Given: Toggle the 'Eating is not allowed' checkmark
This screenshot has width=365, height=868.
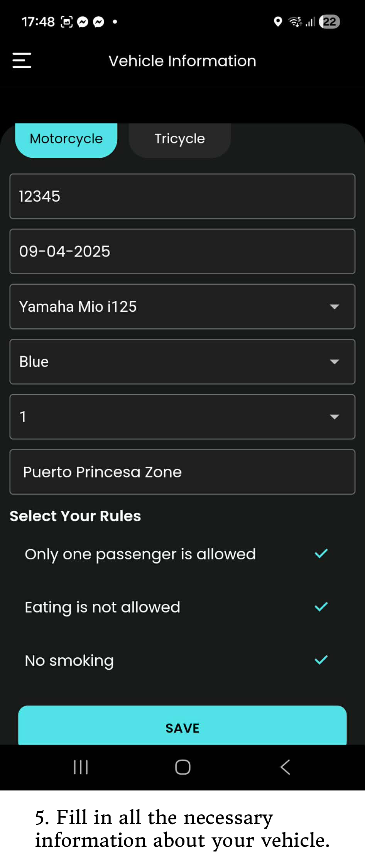Looking at the screenshot, I should pyautogui.click(x=321, y=607).
